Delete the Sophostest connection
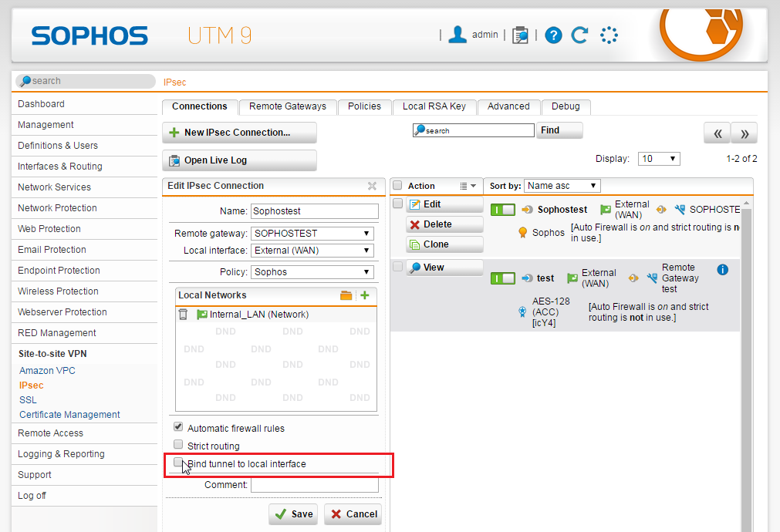 [x=444, y=224]
